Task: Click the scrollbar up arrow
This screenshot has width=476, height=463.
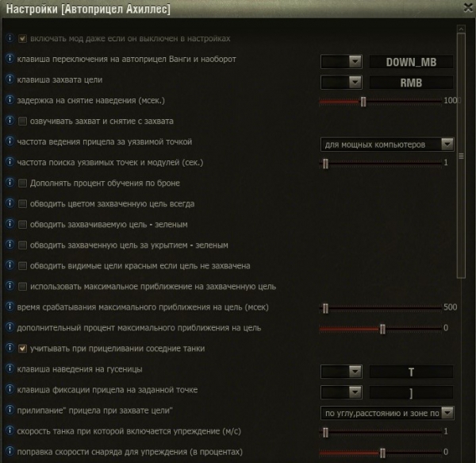Action: (461, 29)
